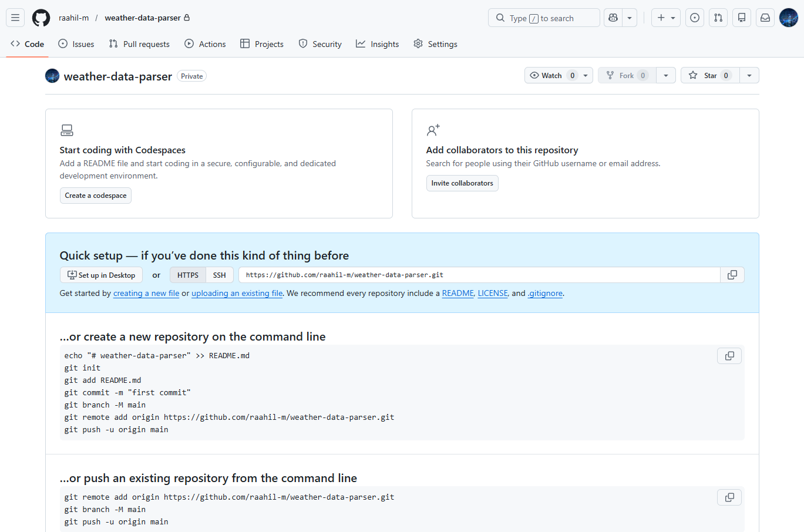804x532 pixels.
Task: Select the SSH clone option
Action: click(220, 275)
